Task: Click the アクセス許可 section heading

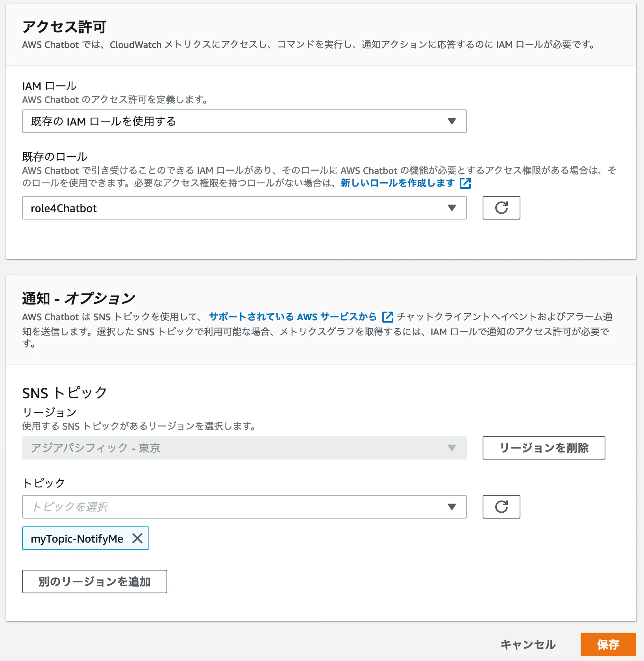Action: (64, 27)
